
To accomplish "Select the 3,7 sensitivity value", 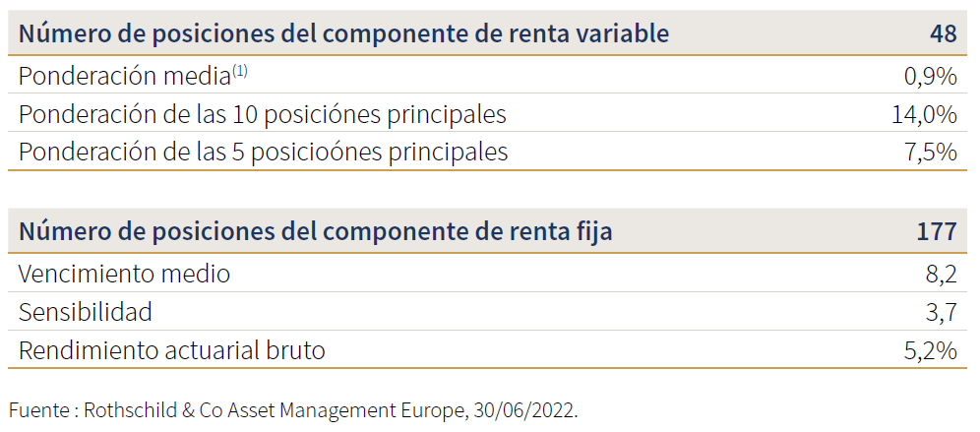I will coord(941,313).
